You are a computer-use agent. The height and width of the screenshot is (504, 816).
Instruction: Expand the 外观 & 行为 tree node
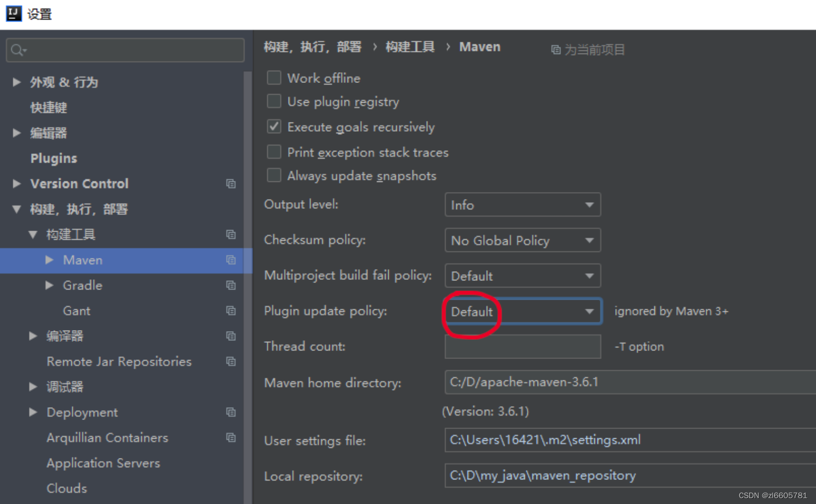click(17, 82)
